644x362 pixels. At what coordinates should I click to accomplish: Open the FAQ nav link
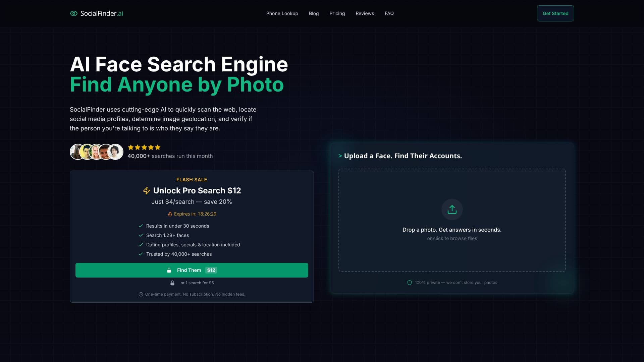pyautogui.click(x=389, y=13)
